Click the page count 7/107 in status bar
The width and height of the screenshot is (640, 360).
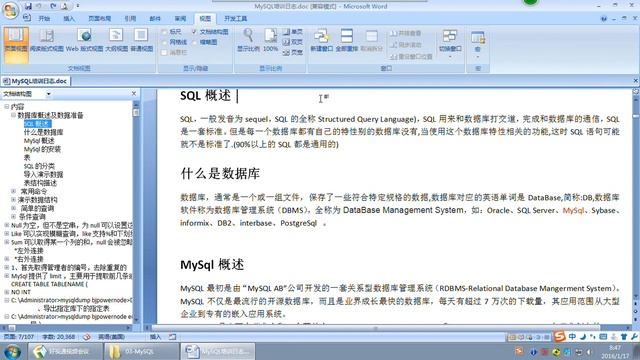(18, 337)
